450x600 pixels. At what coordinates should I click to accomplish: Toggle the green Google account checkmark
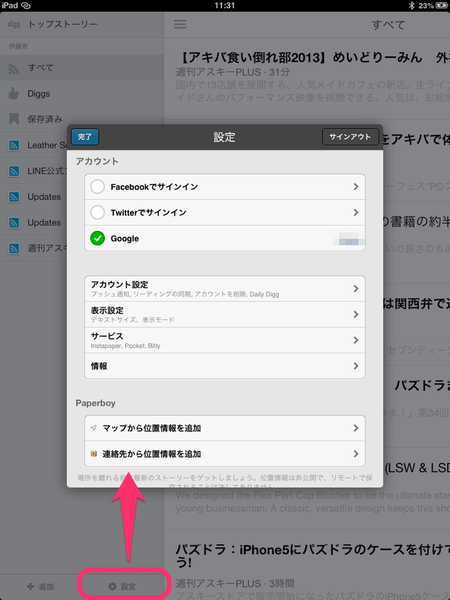click(x=98, y=238)
